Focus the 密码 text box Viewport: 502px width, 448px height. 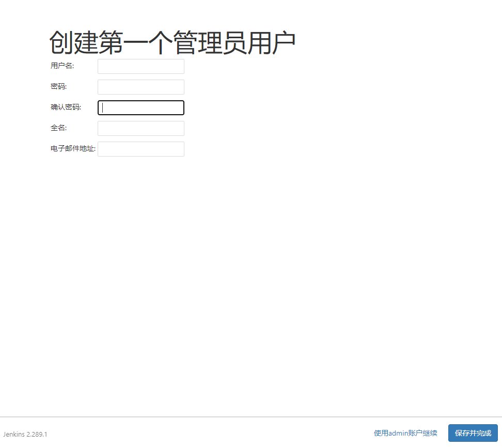click(x=140, y=87)
